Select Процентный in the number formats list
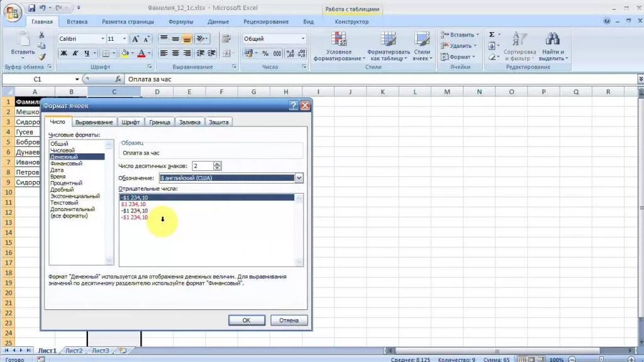Image resolution: width=644 pixels, height=362 pixels. tap(77, 183)
